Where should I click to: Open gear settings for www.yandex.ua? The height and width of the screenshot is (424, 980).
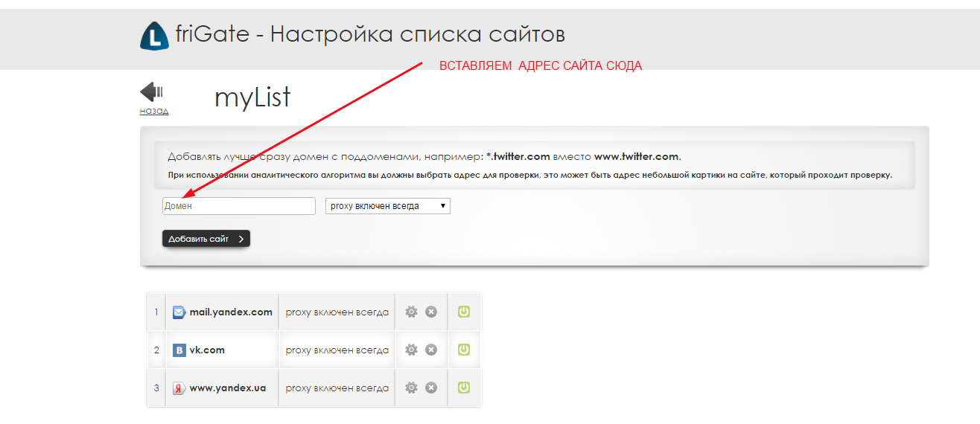click(411, 388)
